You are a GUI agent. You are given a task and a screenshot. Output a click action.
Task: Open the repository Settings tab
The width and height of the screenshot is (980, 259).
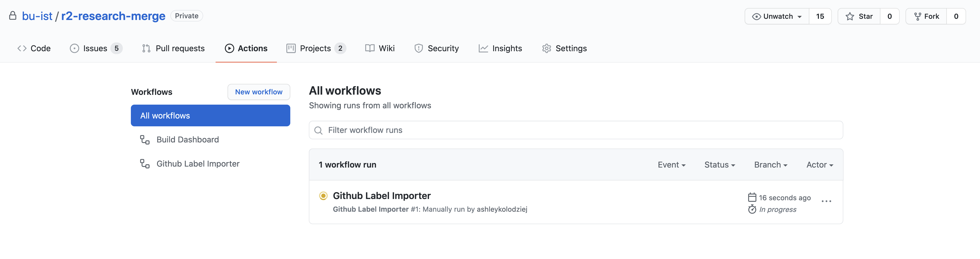(564, 48)
